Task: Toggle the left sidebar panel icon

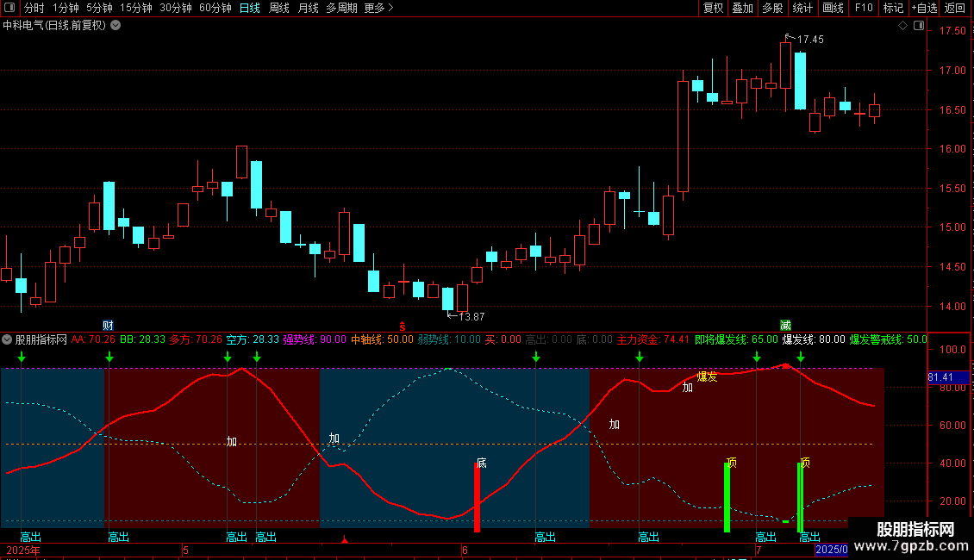Action: coord(9,8)
